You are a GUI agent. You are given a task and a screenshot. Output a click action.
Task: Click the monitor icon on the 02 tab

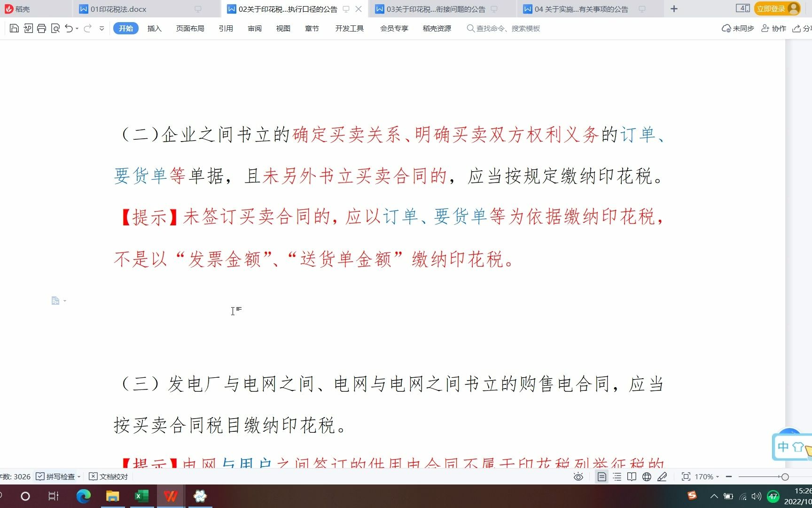pos(346,9)
